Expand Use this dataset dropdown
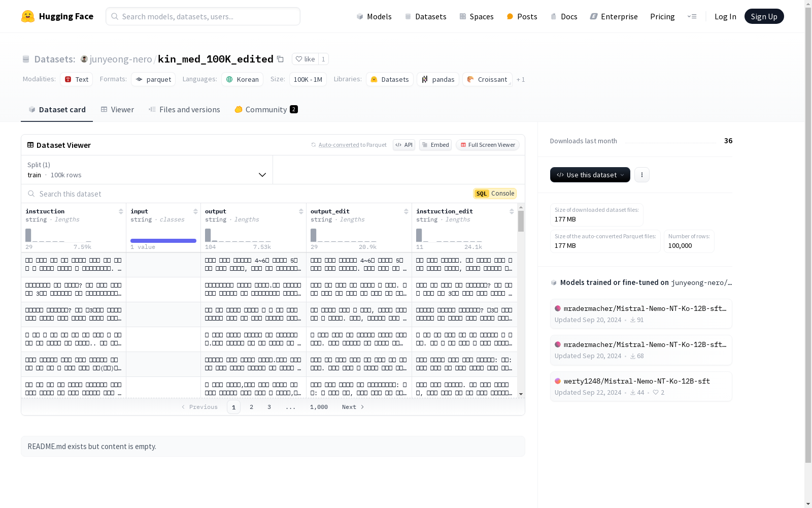The width and height of the screenshot is (812, 508). tap(590, 175)
